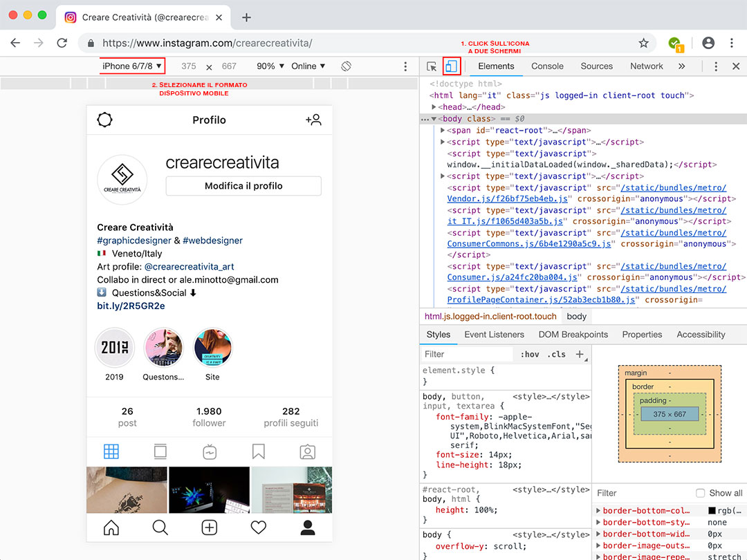Enable the Show all checkbox
The image size is (747, 560).
coord(700,493)
